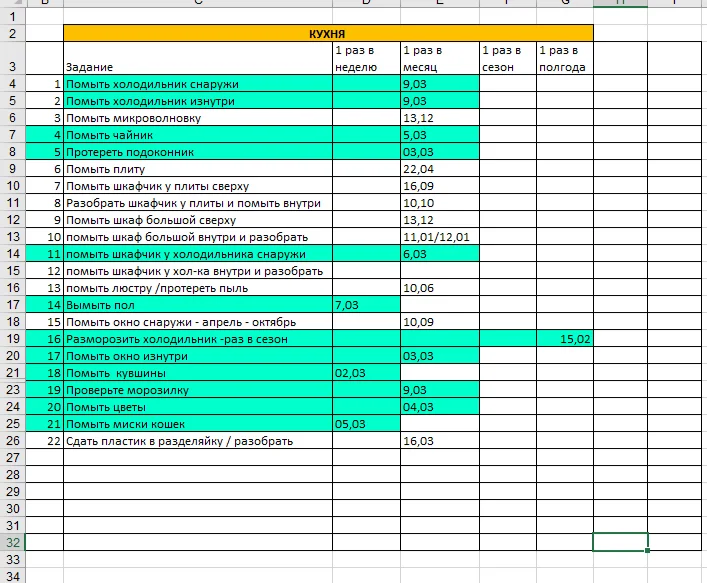Click the task number 22 cell
The height and width of the screenshot is (583, 707).
click(45, 441)
